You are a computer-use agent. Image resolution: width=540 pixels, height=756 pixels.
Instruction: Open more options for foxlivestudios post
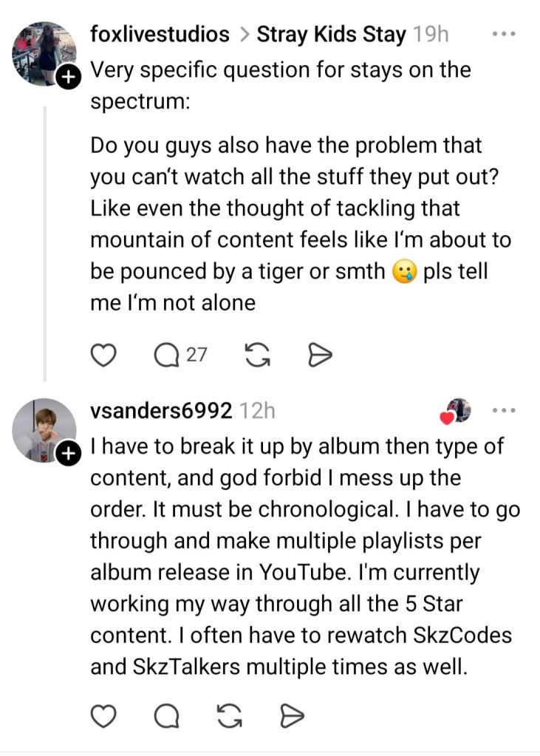(504, 34)
